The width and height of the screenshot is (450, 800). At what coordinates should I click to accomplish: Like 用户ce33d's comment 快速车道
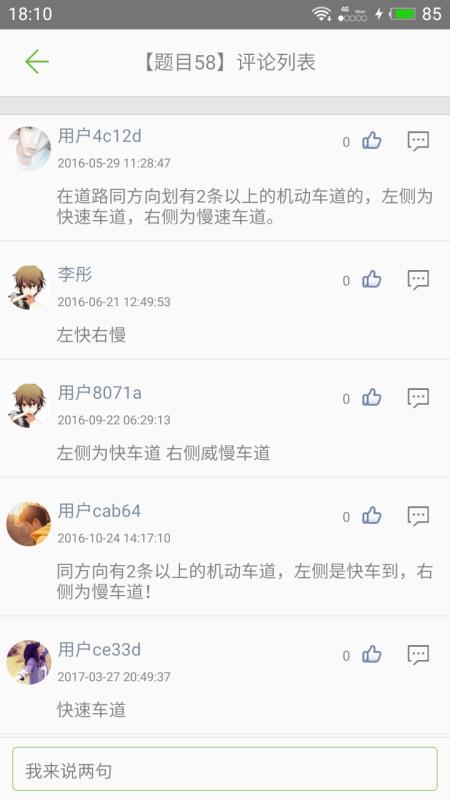tap(372, 654)
